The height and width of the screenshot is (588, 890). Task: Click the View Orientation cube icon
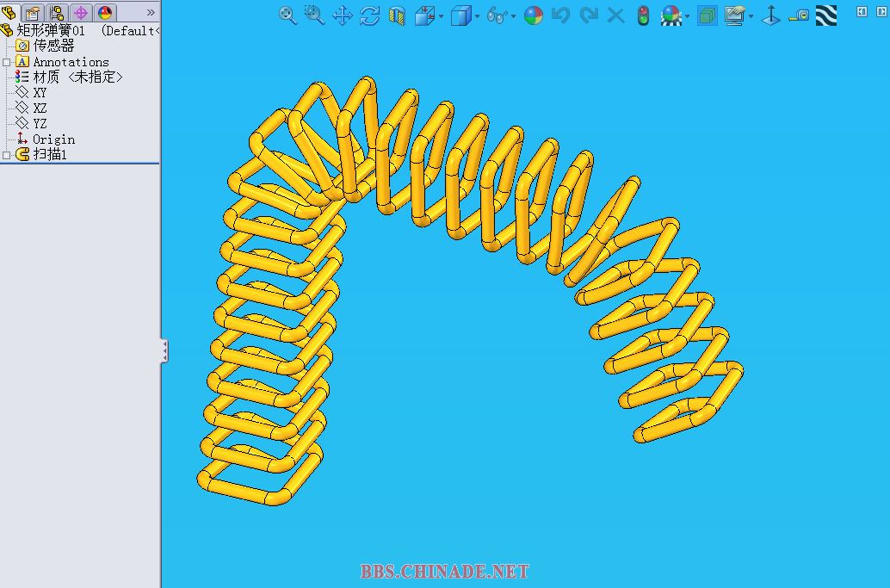(x=424, y=15)
